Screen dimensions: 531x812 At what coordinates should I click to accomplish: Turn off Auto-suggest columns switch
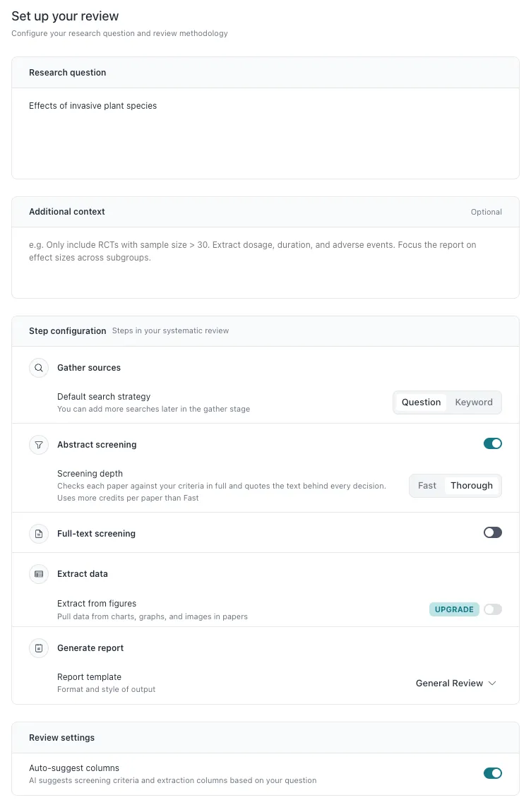[493, 774]
